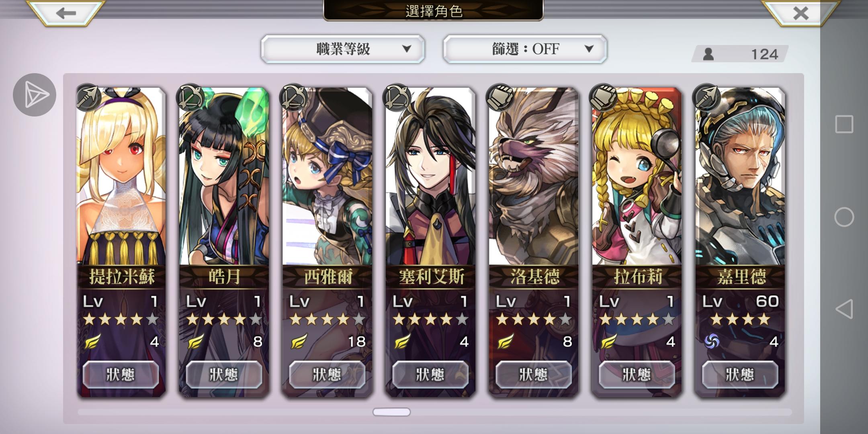Click the paper plane send icon
Viewport: 868px width, 434px height.
(x=35, y=95)
